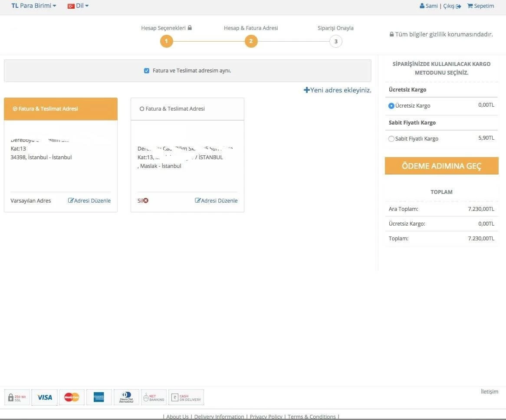Go to the Hesap Seçenekleri step
This screenshot has height=420, width=506.
click(x=166, y=41)
